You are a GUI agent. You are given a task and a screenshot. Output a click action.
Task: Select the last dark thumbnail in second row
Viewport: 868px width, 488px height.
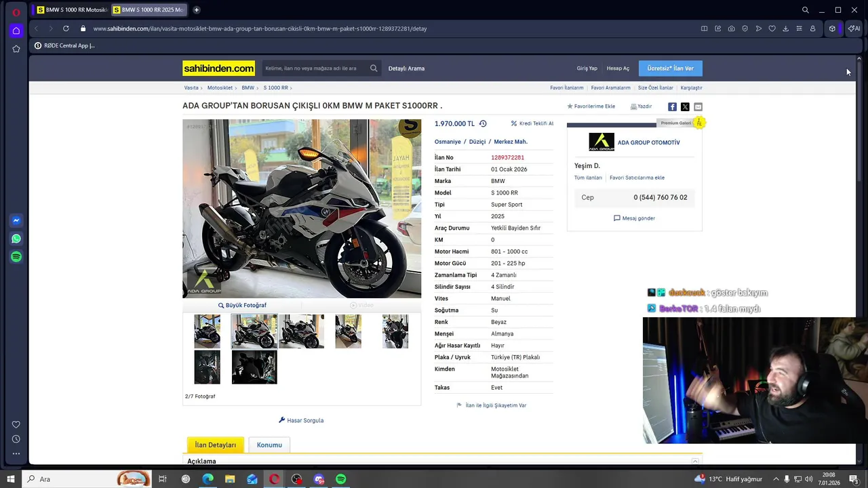point(254,367)
